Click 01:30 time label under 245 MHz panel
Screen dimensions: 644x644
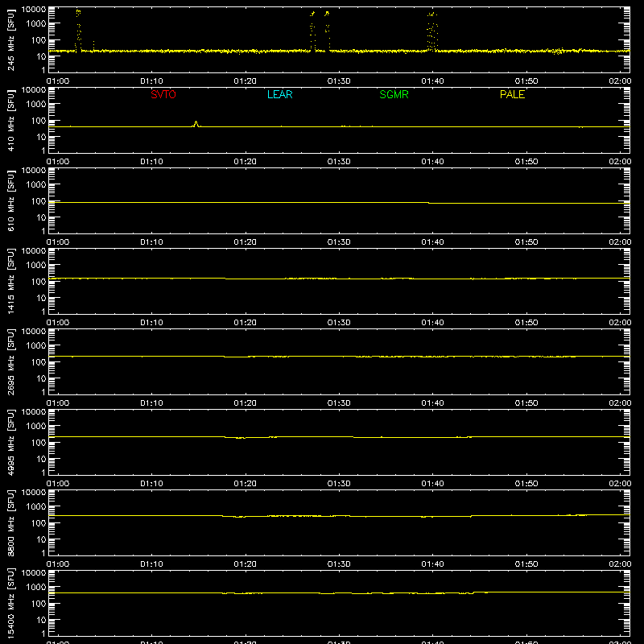[339, 81]
